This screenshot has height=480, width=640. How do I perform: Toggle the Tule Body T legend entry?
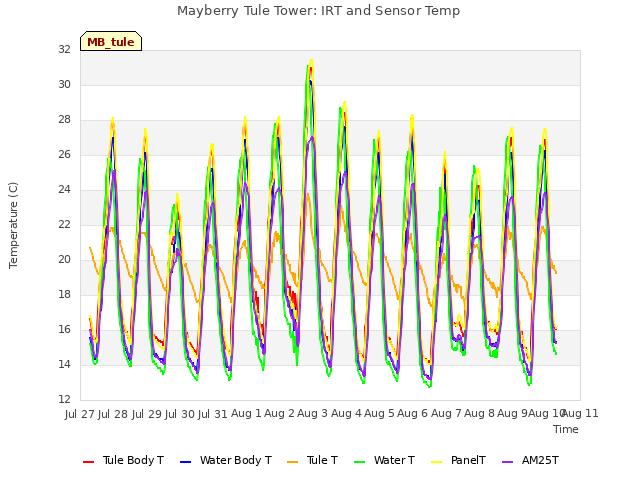[123, 460]
